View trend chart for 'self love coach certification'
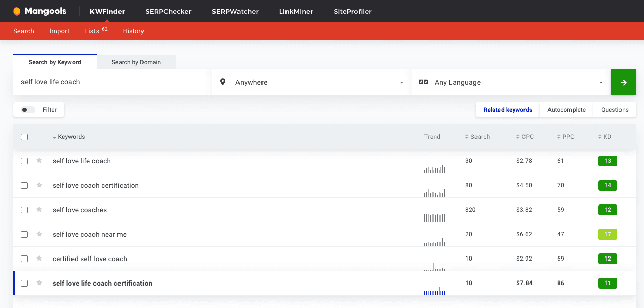This screenshot has height=308, width=644. point(435,193)
